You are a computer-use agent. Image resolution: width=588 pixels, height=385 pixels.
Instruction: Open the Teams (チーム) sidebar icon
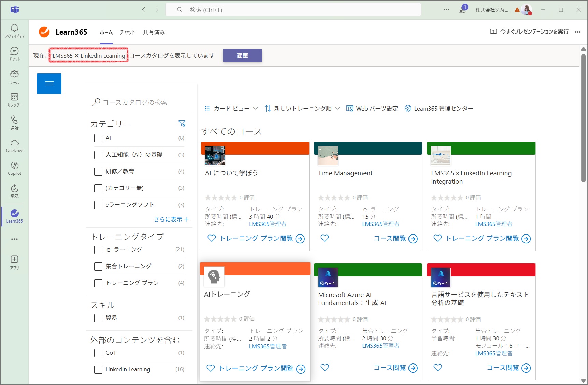click(x=14, y=77)
